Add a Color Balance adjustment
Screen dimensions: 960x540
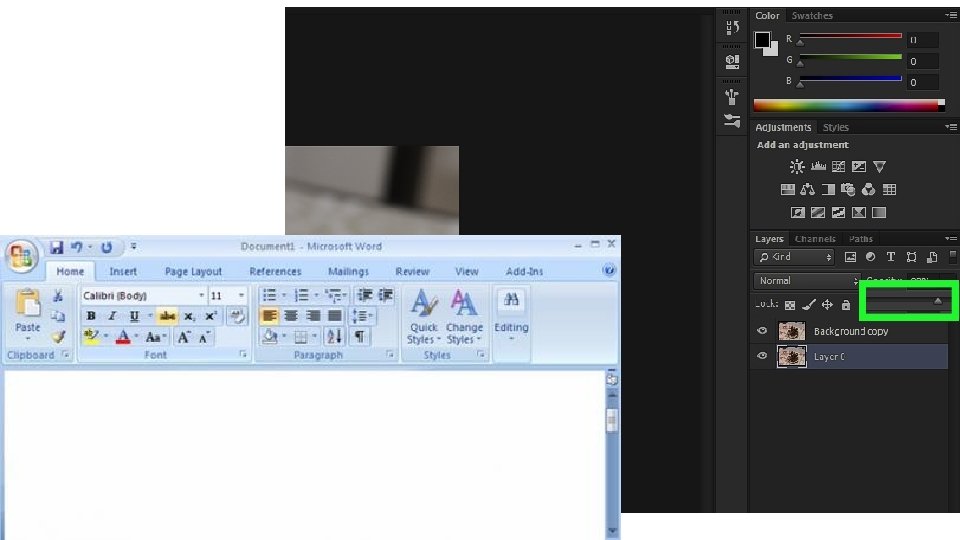click(x=808, y=190)
